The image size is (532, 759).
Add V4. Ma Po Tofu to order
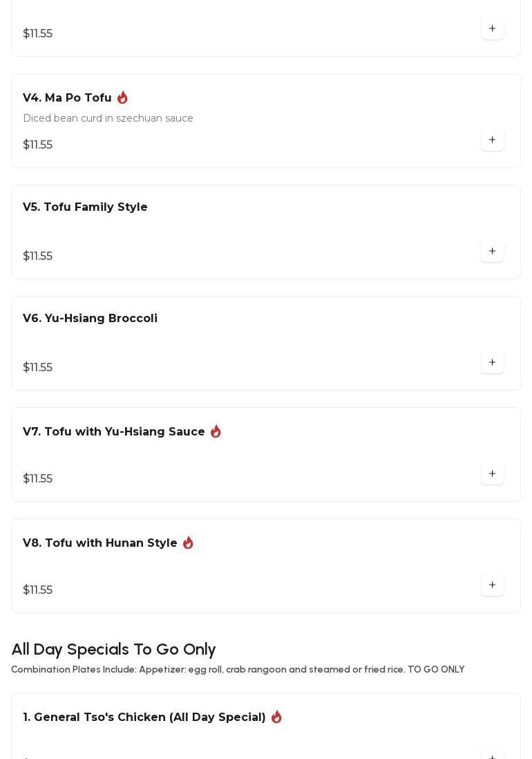pyautogui.click(x=492, y=140)
